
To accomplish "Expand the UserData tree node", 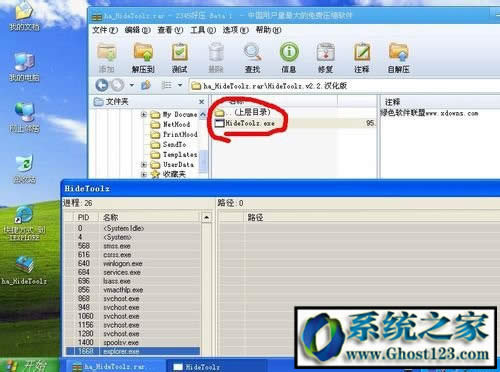I will [x=144, y=165].
